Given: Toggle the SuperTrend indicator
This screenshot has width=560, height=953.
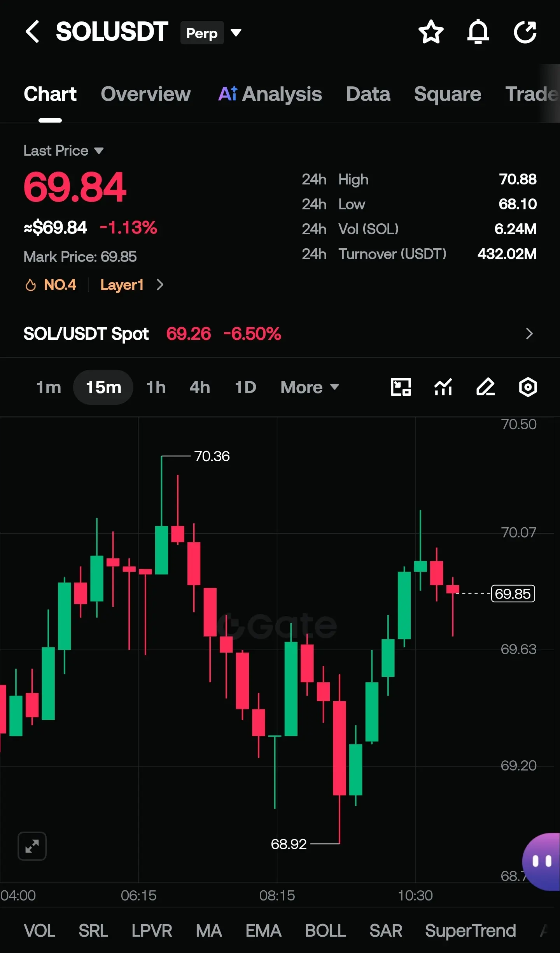Looking at the screenshot, I should pyautogui.click(x=471, y=931).
